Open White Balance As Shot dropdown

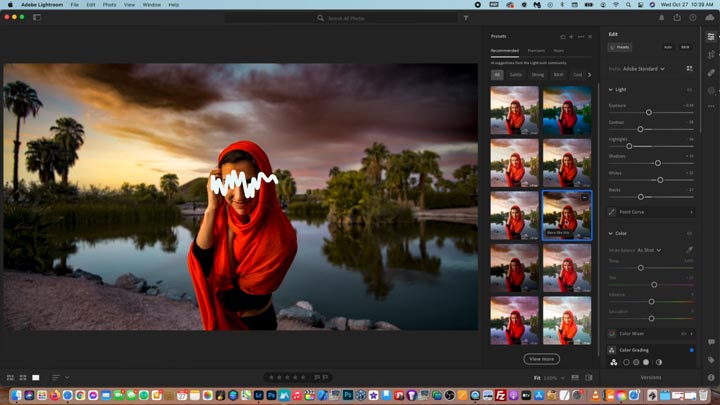point(649,250)
